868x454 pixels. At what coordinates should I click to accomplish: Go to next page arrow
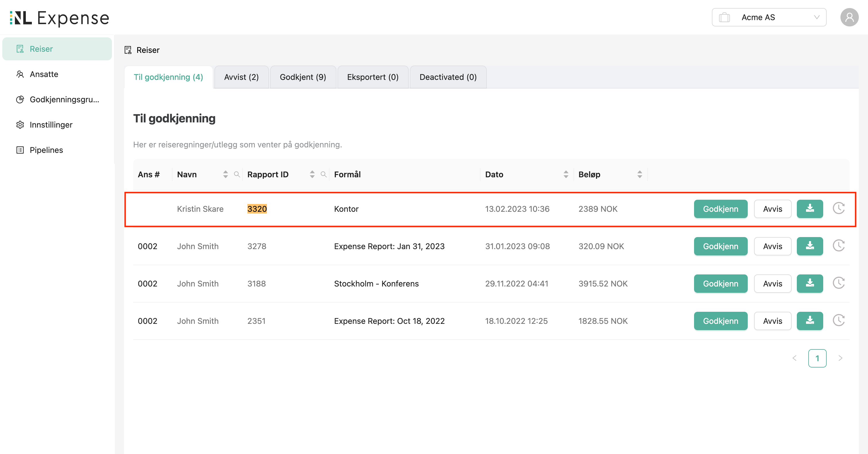(x=840, y=358)
